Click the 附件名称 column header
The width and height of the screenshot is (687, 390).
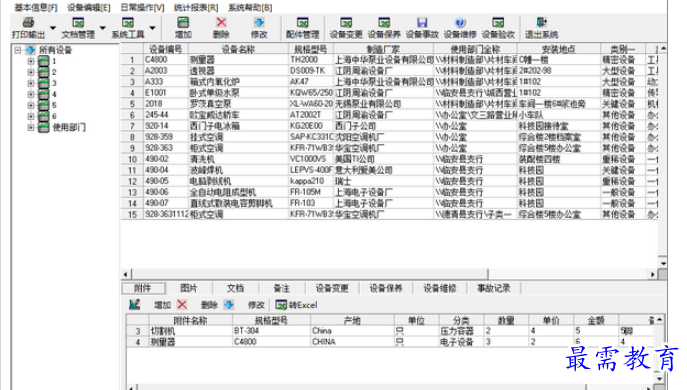[x=191, y=320]
